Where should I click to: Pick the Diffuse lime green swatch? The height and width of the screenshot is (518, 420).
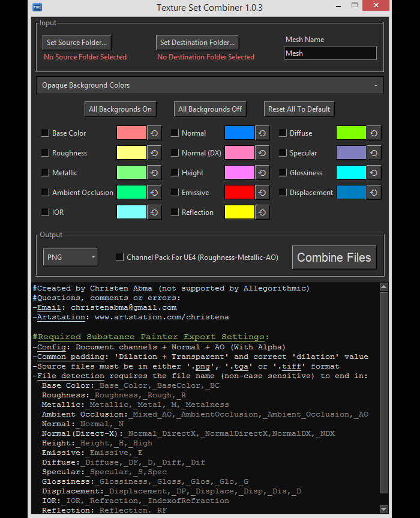tap(351, 133)
